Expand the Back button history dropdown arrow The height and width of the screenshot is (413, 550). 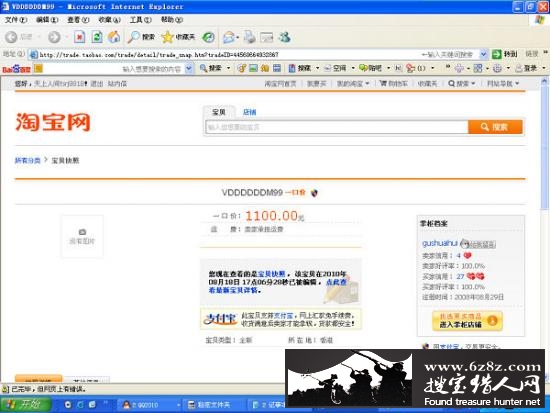pyautogui.click(x=39, y=37)
